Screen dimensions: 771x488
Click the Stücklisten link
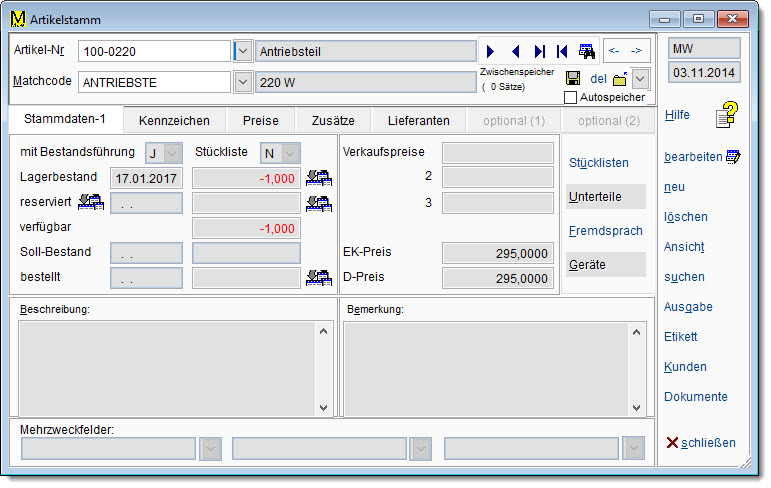pyautogui.click(x=598, y=162)
